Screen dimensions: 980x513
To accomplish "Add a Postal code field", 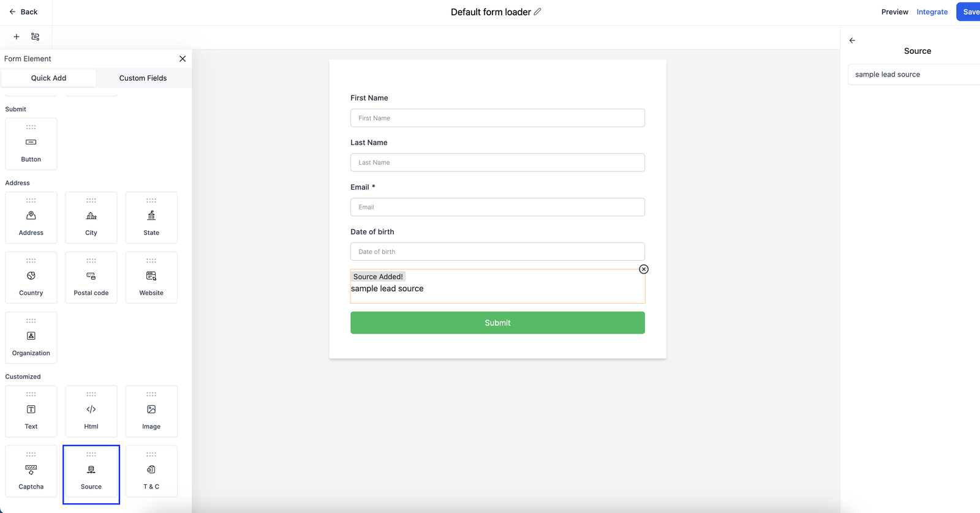I will pyautogui.click(x=91, y=277).
